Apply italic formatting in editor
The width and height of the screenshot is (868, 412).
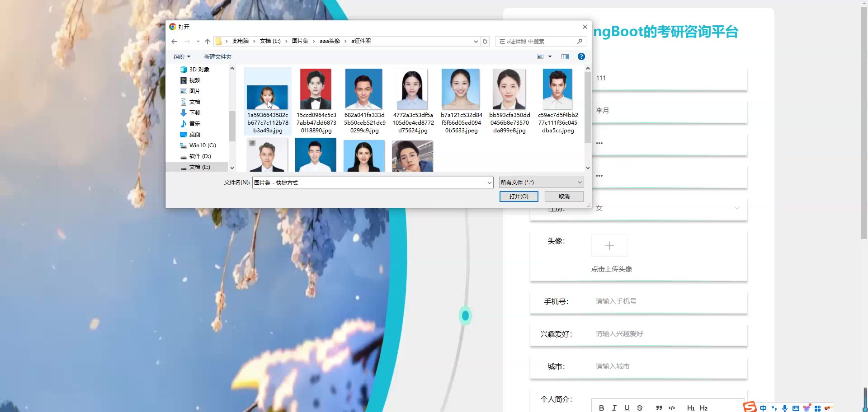614,408
